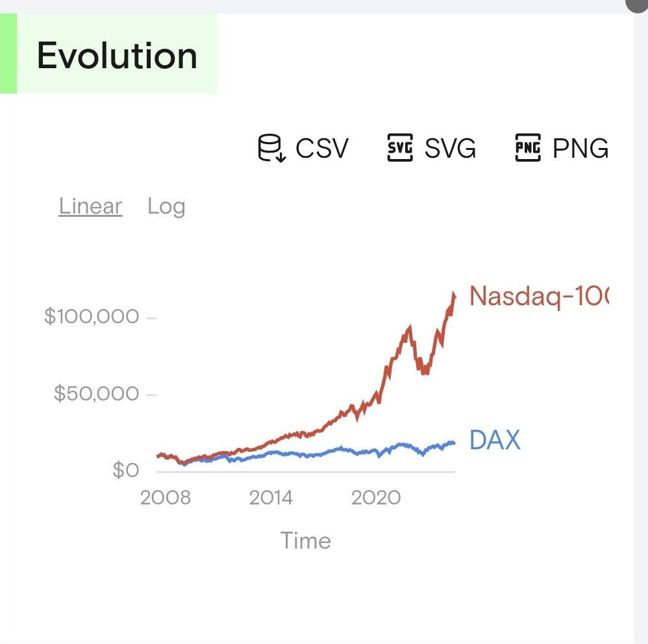
Task: Click the $100,000 y-axis label
Action: [x=92, y=317]
